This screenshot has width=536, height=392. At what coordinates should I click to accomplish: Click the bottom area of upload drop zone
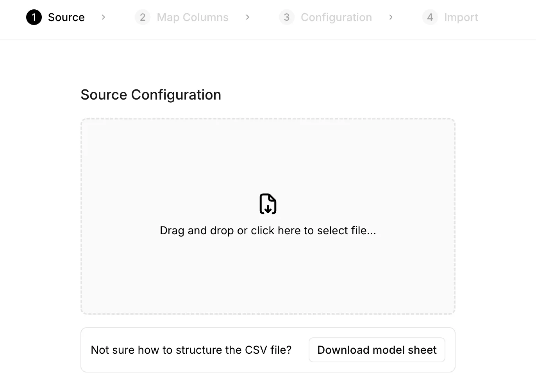pos(268,281)
